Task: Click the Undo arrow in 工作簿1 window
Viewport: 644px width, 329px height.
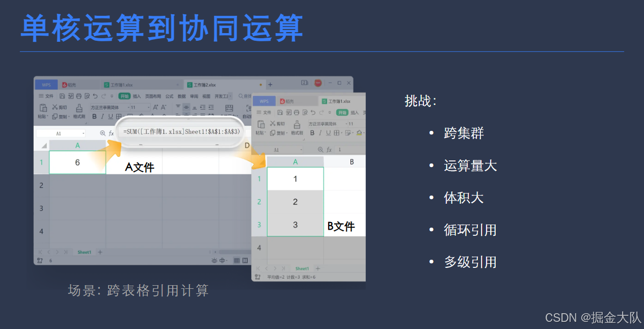Action: tap(313, 113)
